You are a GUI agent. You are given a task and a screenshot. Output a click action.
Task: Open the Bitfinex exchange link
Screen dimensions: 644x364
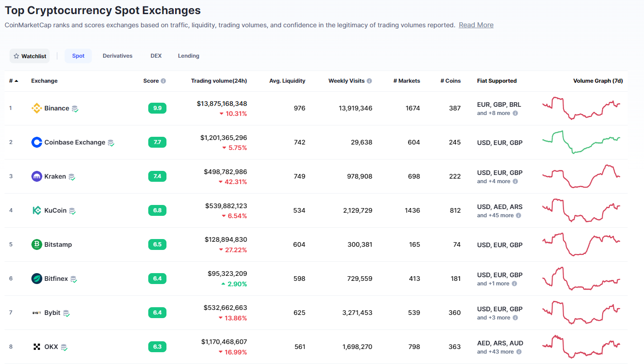point(56,279)
